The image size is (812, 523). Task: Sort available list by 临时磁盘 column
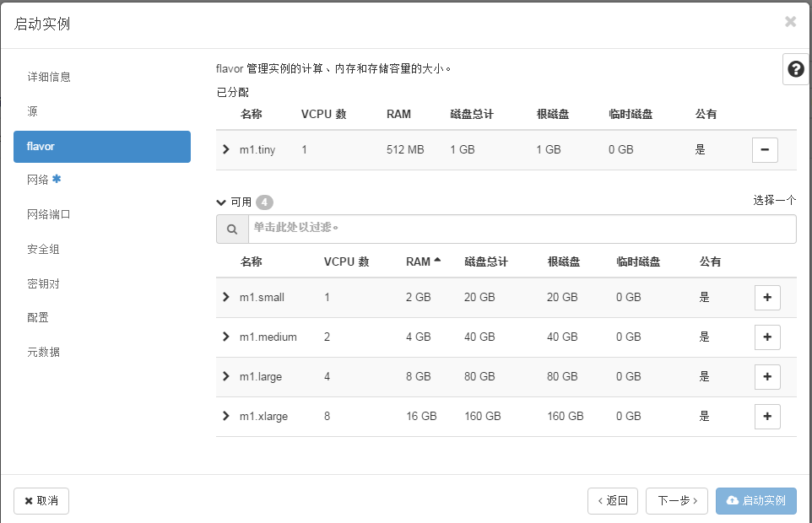click(638, 261)
